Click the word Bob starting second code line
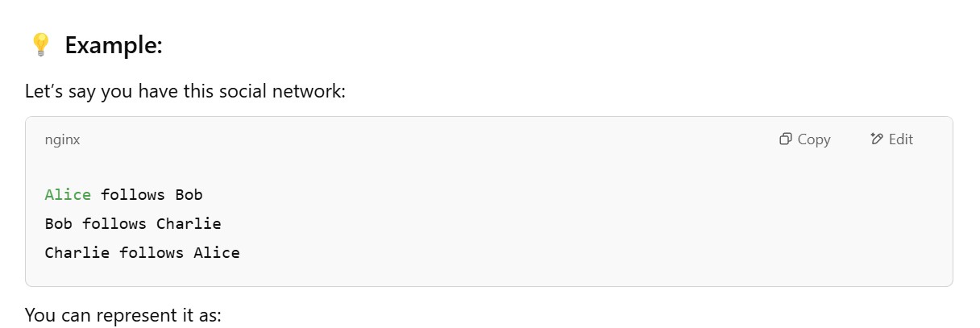 pyautogui.click(x=59, y=223)
